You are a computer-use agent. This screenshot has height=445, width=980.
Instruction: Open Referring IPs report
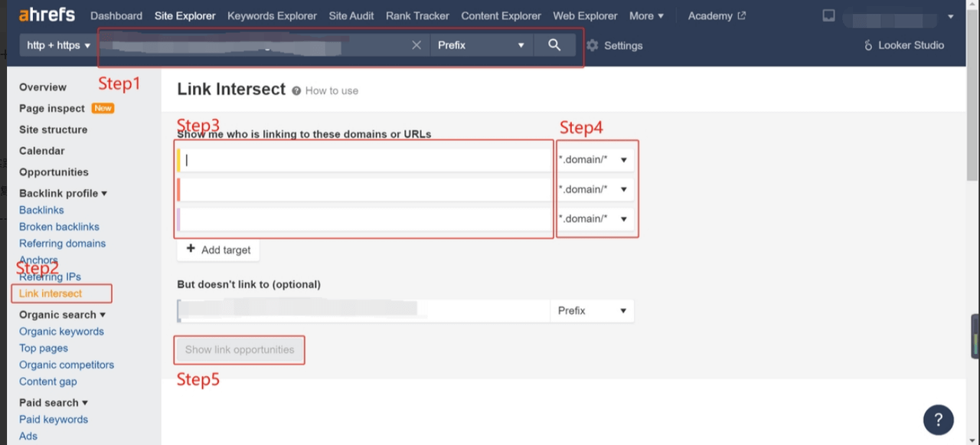[50, 276]
